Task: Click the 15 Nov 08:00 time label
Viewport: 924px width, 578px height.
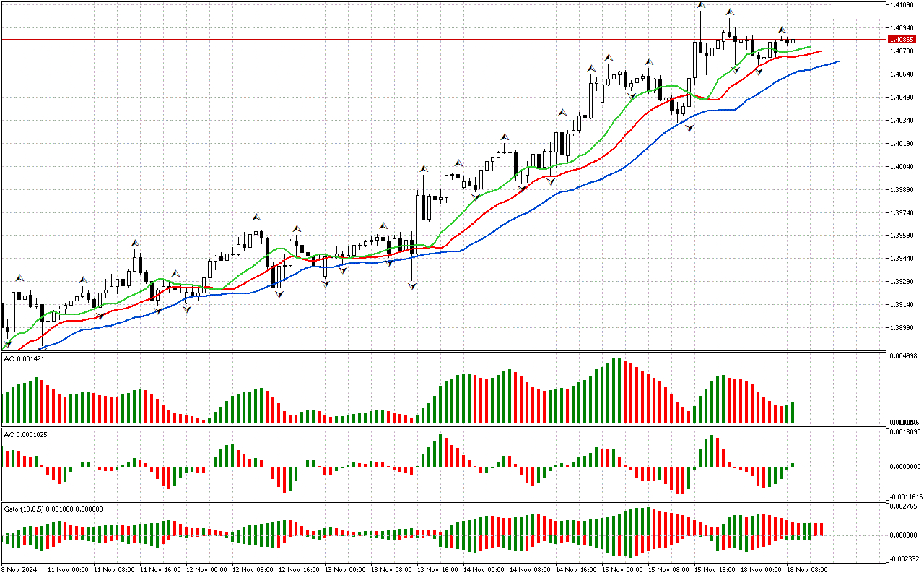Action: (x=668, y=570)
